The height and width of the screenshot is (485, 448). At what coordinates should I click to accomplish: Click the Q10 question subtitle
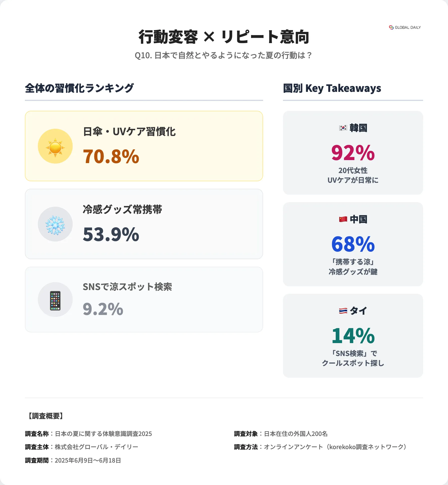click(x=224, y=55)
